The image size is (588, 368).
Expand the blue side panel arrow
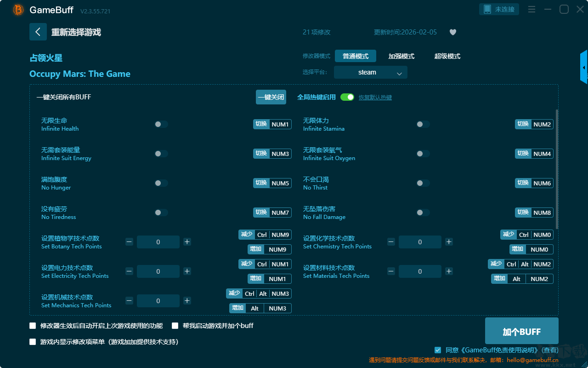click(584, 67)
